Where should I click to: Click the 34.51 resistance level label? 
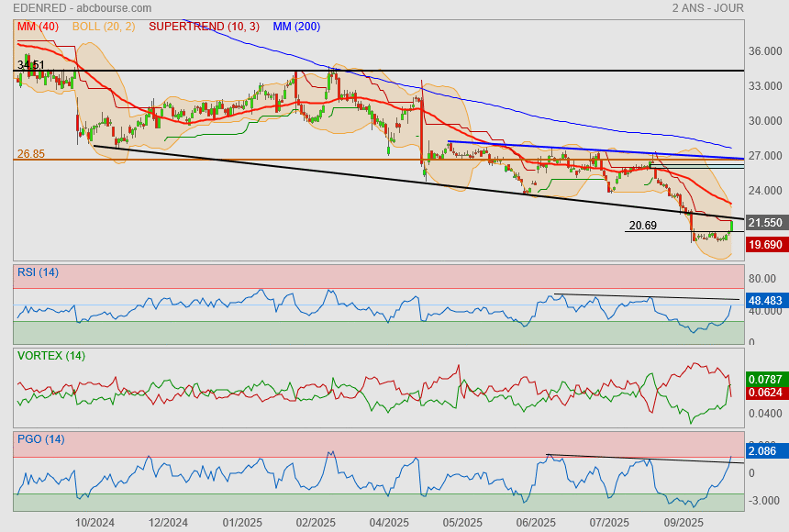coord(30,65)
